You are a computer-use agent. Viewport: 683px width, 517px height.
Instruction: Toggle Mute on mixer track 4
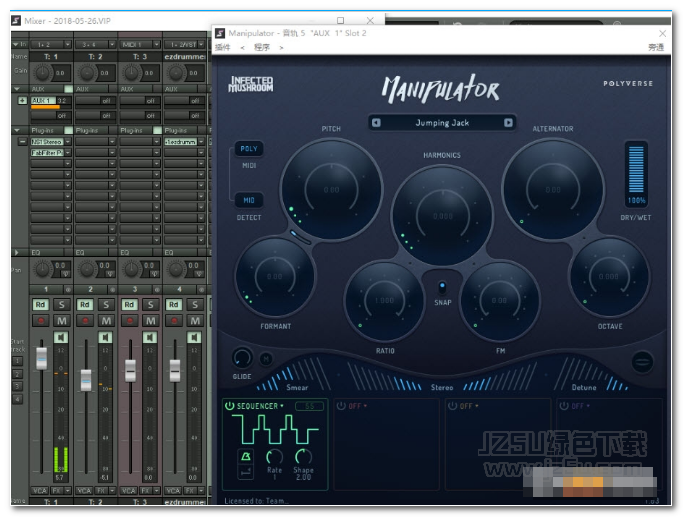tap(195, 321)
